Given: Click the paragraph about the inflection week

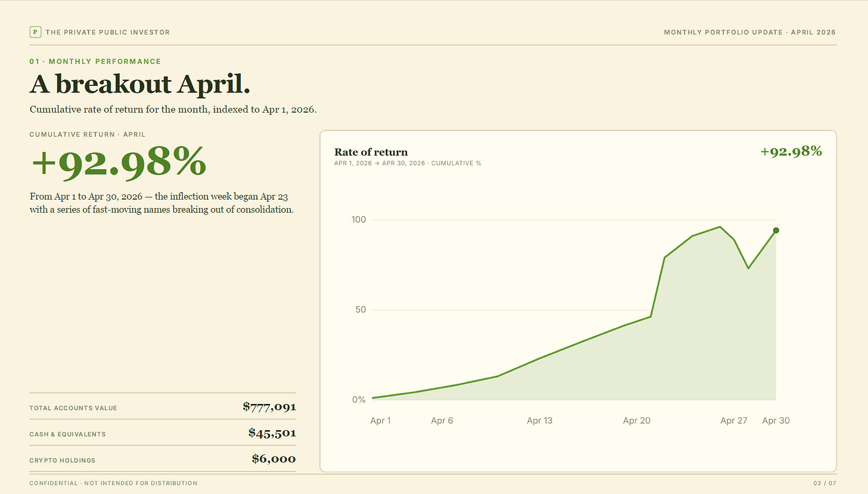Looking at the screenshot, I should tap(162, 203).
